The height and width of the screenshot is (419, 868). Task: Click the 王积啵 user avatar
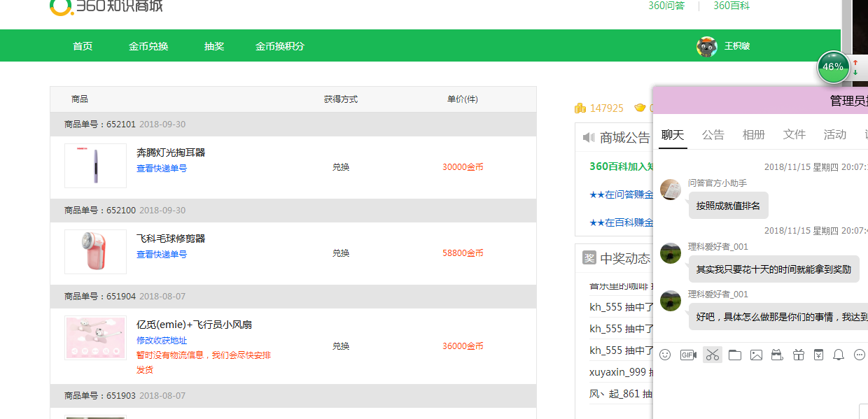[707, 46]
